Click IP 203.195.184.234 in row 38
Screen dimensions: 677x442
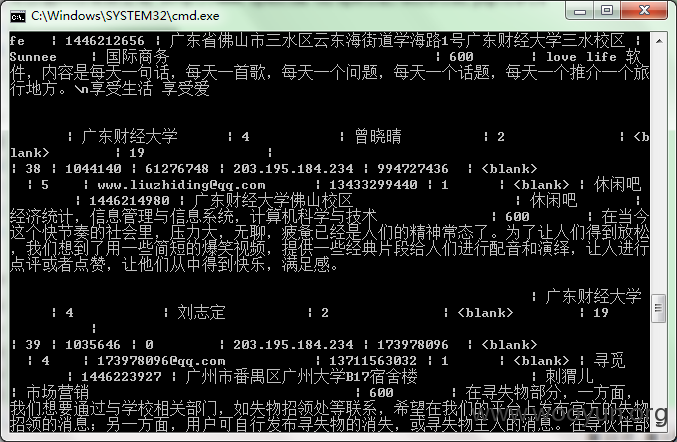click(293, 169)
